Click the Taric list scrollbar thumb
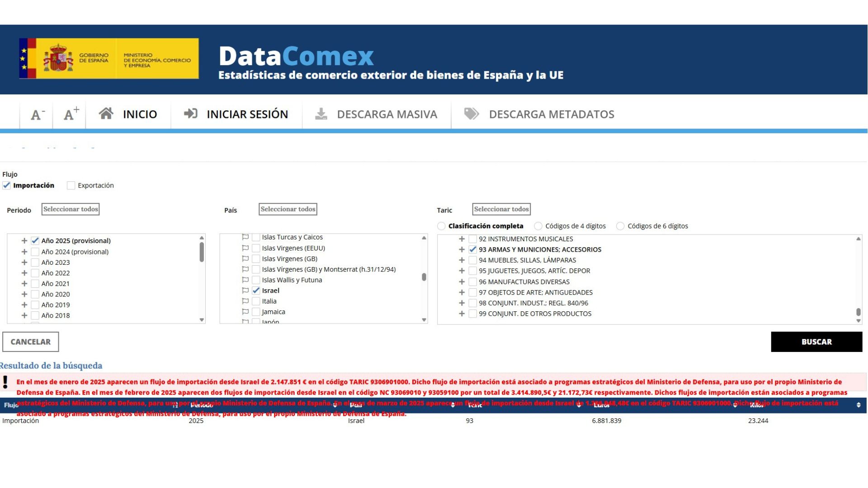This screenshot has height=488, width=868. (x=859, y=312)
